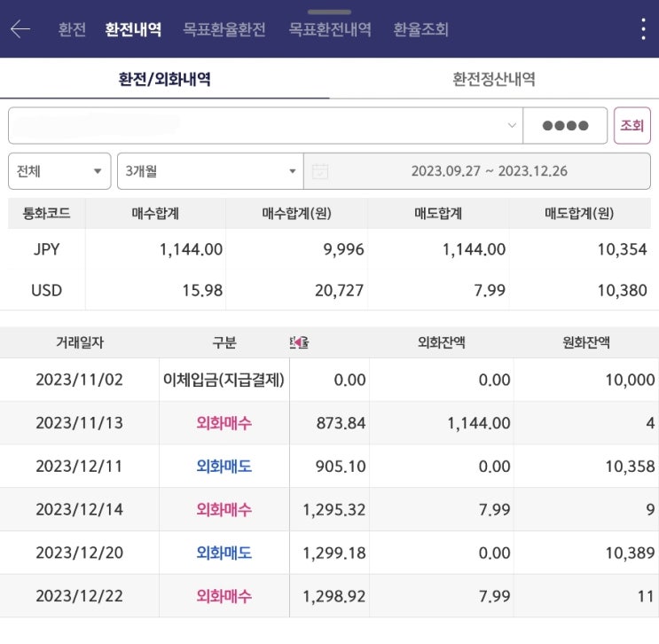Open the 2023/11/13 외화매수 transaction

coord(329,423)
